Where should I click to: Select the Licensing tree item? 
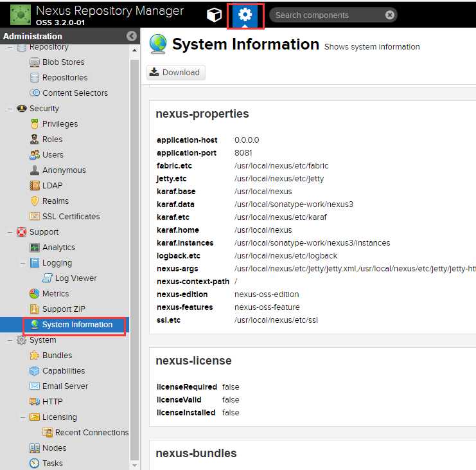[x=60, y=417]
